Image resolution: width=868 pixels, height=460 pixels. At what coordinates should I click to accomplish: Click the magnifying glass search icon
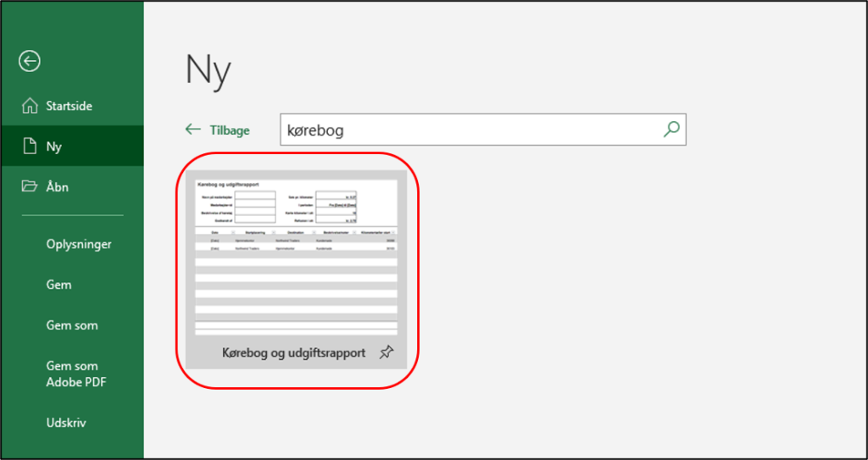[x=670, y=130]
